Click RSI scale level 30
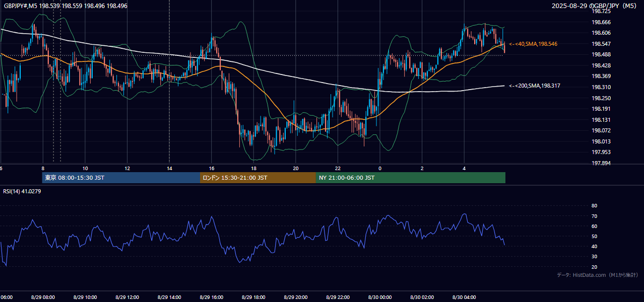The image size is (644, 302). click(594, 257)
